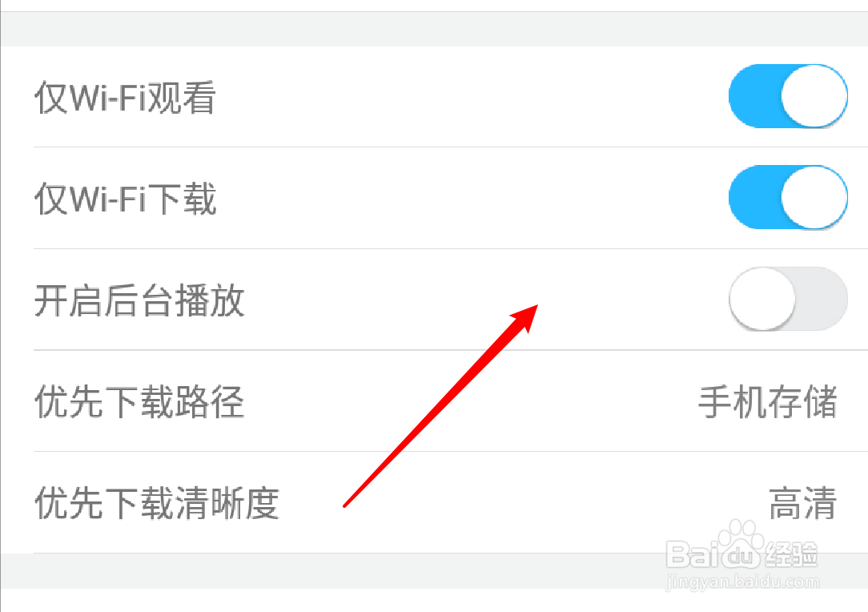Image resolution: width=868 pixels, height=612 pixels.
Task: Click the gray empty track of 开启后台播放 switch
Action: click(x=822, y=299)
